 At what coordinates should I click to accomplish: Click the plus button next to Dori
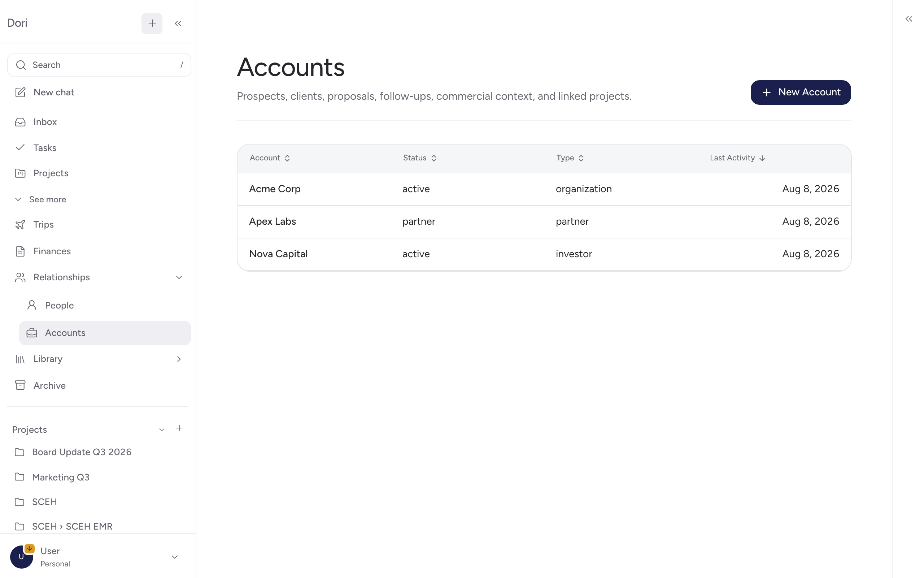(152, 23)
